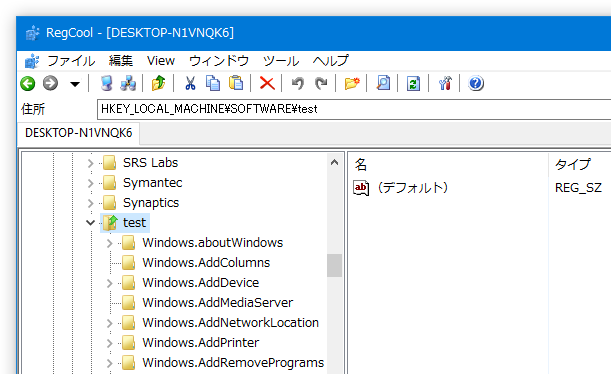This screenshot has width=611, height=374.
Task: Expand the SRS Labs key
Action: [x=90, y=163]
